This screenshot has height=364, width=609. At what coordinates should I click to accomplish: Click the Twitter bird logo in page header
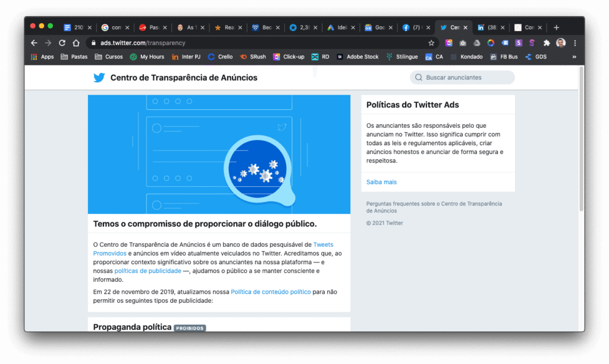click(99, 78)
